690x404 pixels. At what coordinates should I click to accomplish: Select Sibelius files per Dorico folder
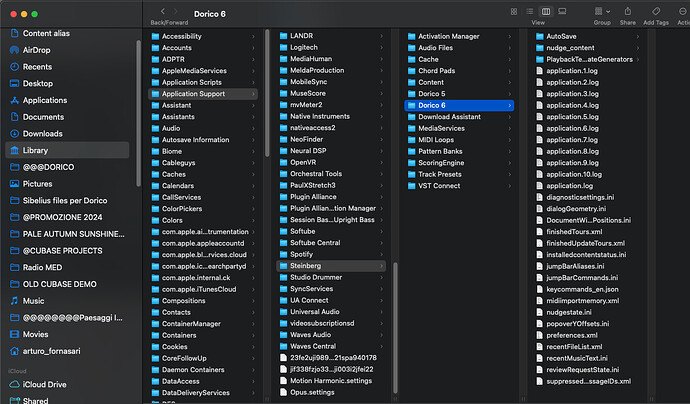(x=65, y=201)
